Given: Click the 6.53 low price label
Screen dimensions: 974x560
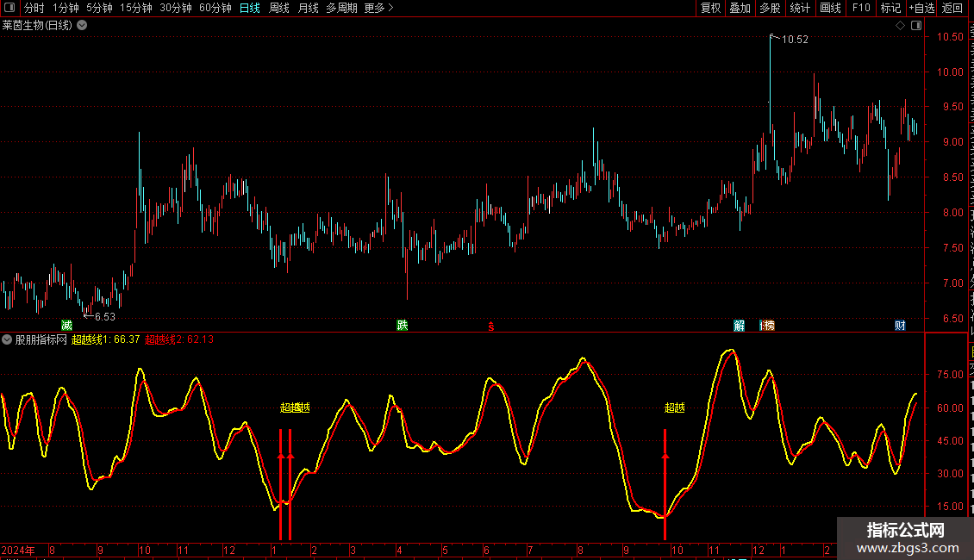Looking at the screenshot, I should [x=105, y=317].
